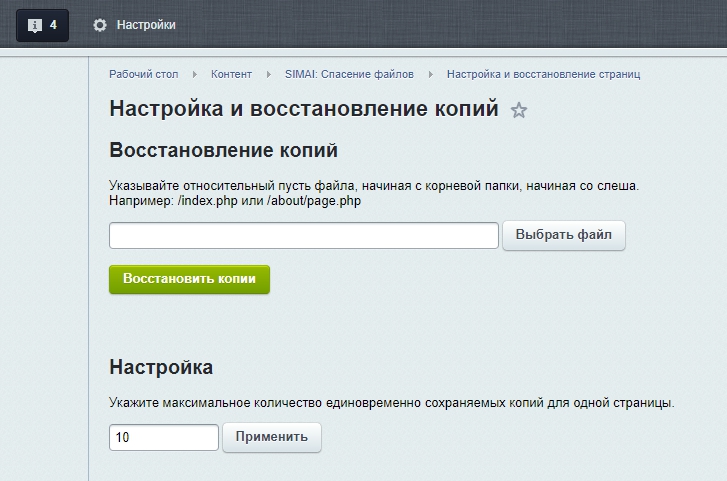Open the Контент breadcrumb link

[x=231, y=74]
